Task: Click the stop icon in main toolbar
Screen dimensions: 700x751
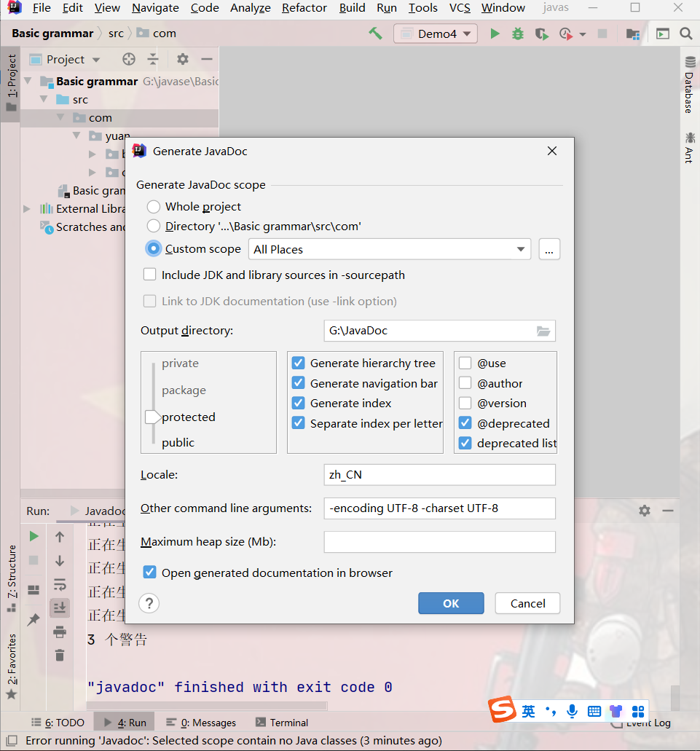Action: point(602,34)
